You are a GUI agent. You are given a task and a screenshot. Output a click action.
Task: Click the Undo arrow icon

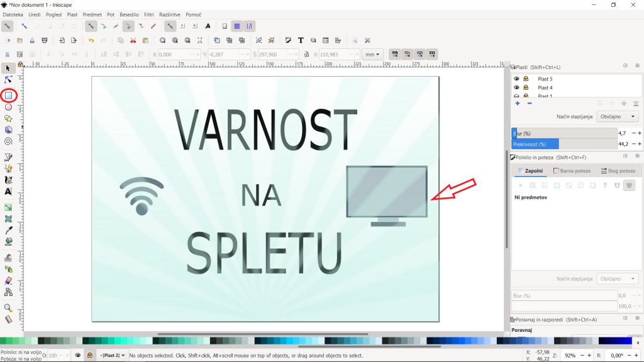tap(91, 40)
